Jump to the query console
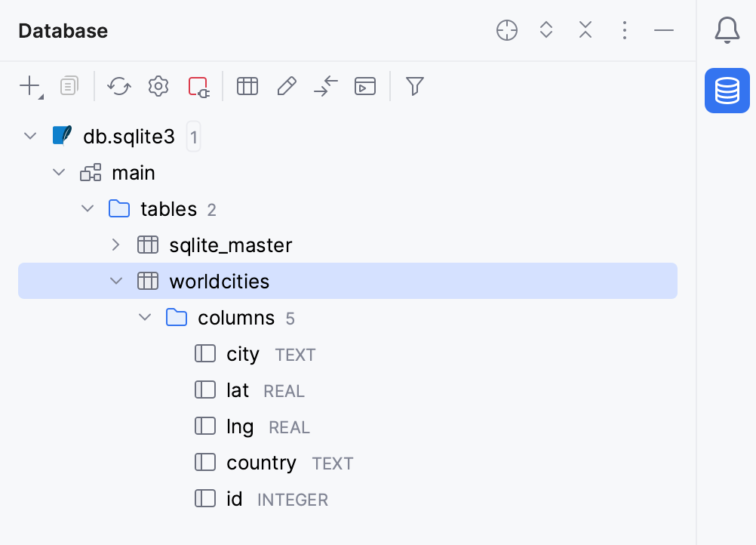This screenshot has height=545, width=756. click(x=325, y=86)
